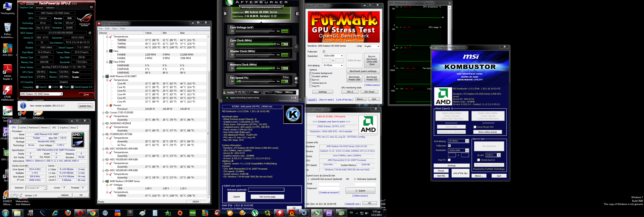The width and height of the screenshot is (644, 217).
Task: Click GPU-Z Update Now button
Action: click(85, 106)
